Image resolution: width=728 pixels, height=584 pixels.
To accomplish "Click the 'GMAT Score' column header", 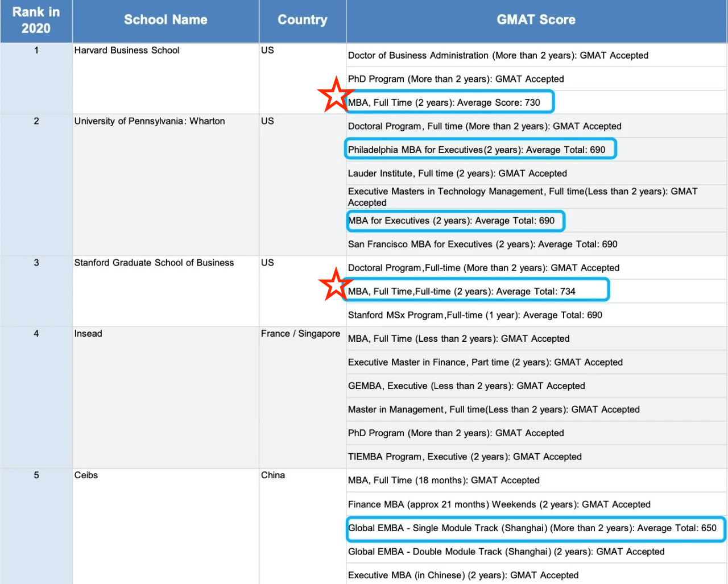I will [x=536, y=20].
